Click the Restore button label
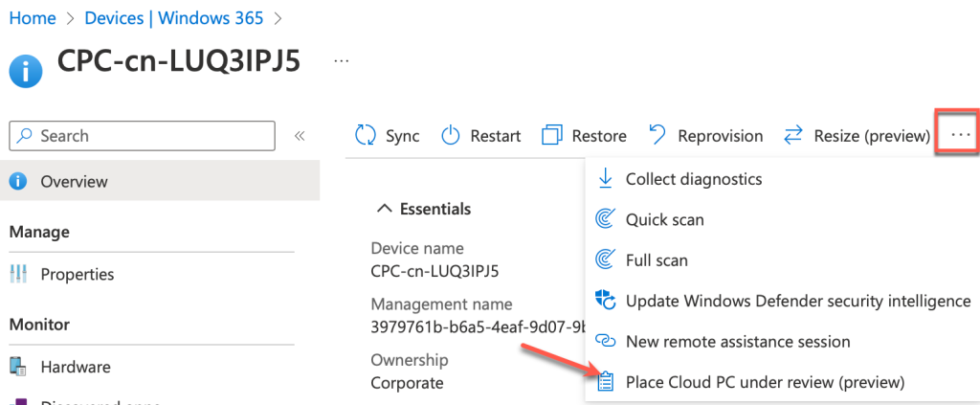 pos(599,136)
